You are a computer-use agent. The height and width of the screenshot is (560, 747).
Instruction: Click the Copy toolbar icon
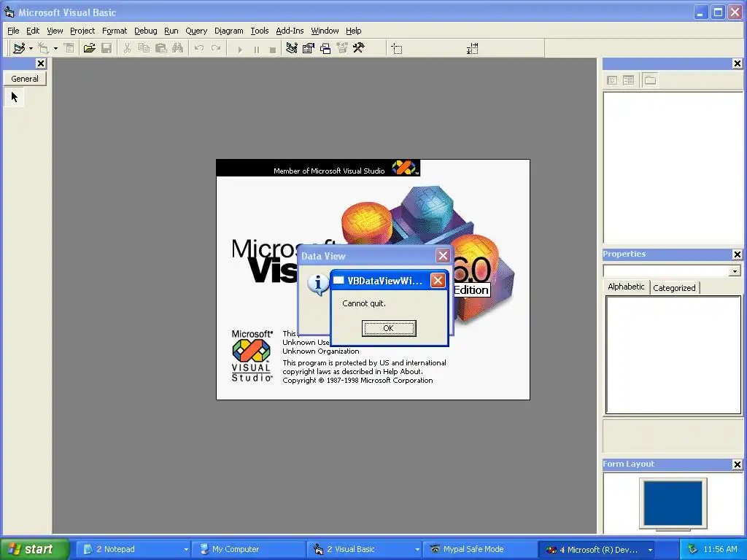pyautogui.click(x=144, y=48)
